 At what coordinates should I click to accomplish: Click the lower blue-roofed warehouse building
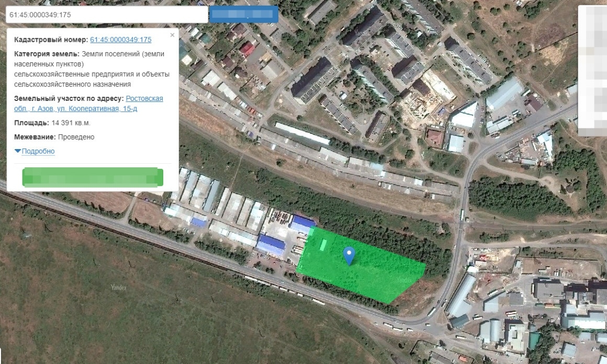click(x=271, y=245)
